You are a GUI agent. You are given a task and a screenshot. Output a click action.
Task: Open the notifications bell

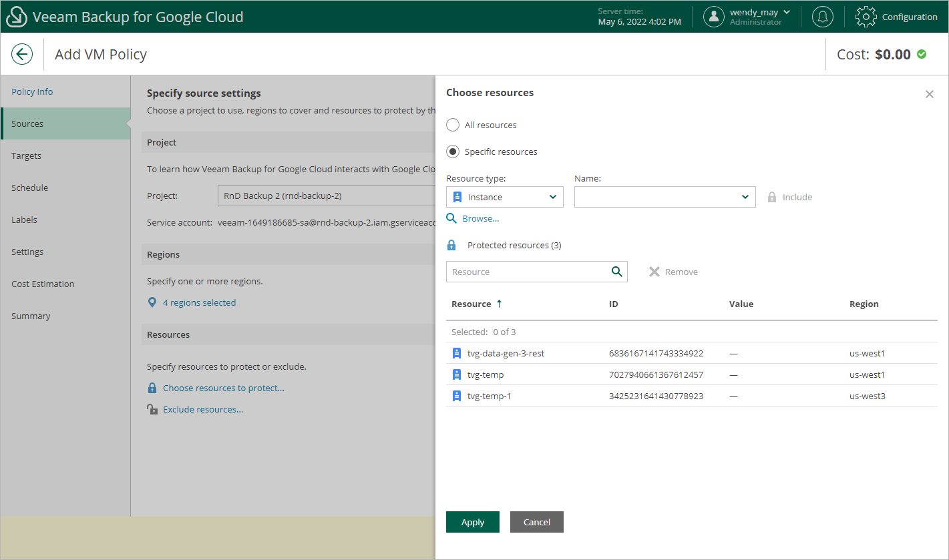point(823,17)
